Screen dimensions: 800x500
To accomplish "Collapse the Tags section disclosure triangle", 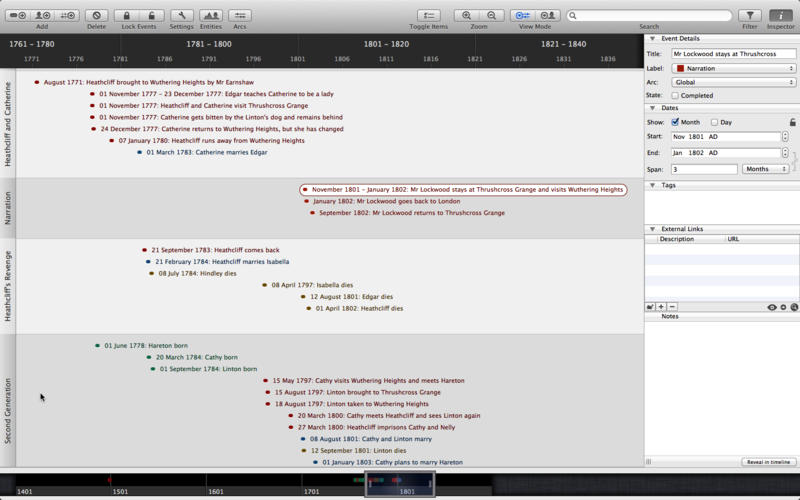I will 653,185.
